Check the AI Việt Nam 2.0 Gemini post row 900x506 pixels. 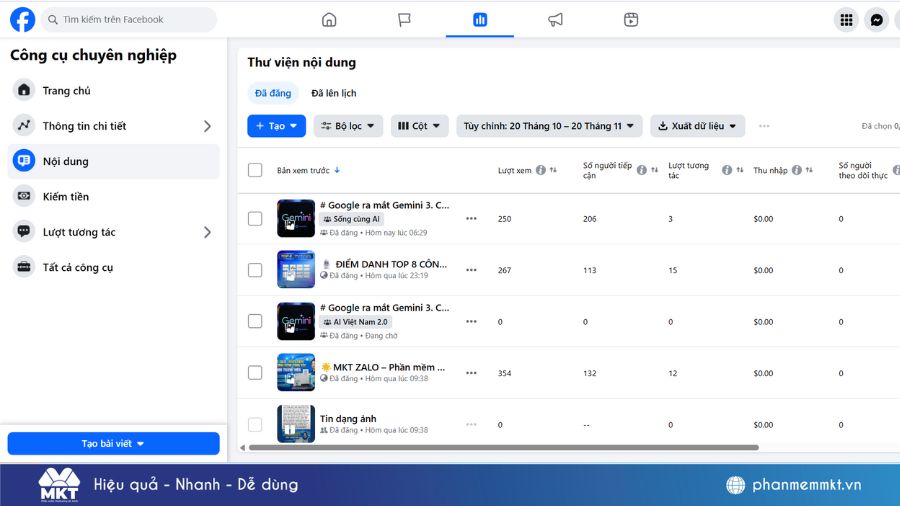pos(255,321)
